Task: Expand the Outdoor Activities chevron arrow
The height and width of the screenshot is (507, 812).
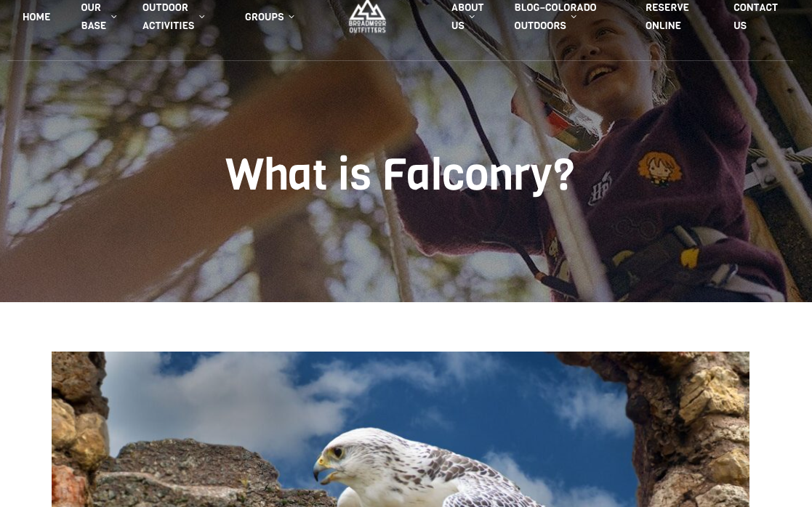Action: coord(202,17)
